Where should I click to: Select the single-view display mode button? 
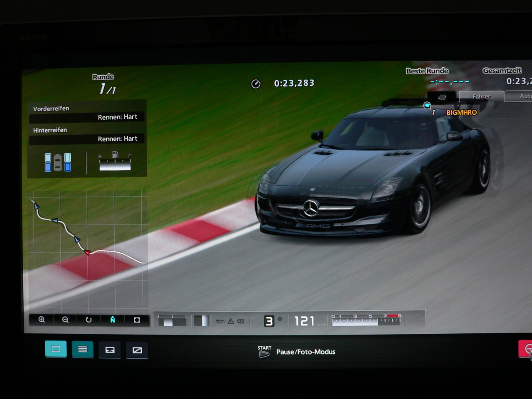[x=56, y=349]
